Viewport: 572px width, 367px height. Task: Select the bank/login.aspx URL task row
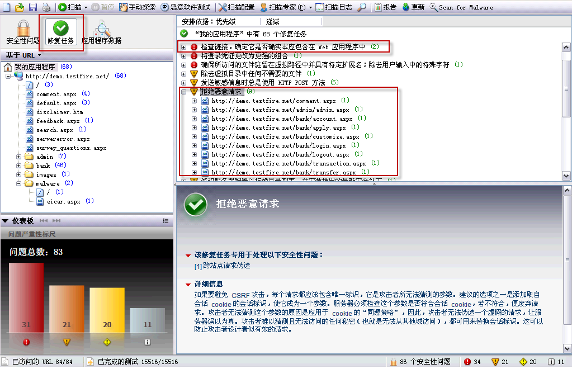279,146
